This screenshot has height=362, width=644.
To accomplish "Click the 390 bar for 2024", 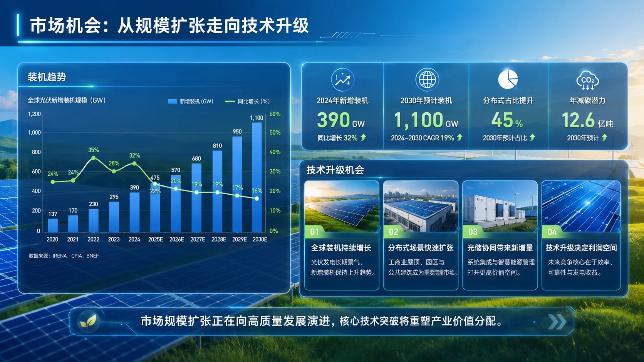I will pos(134,212).
